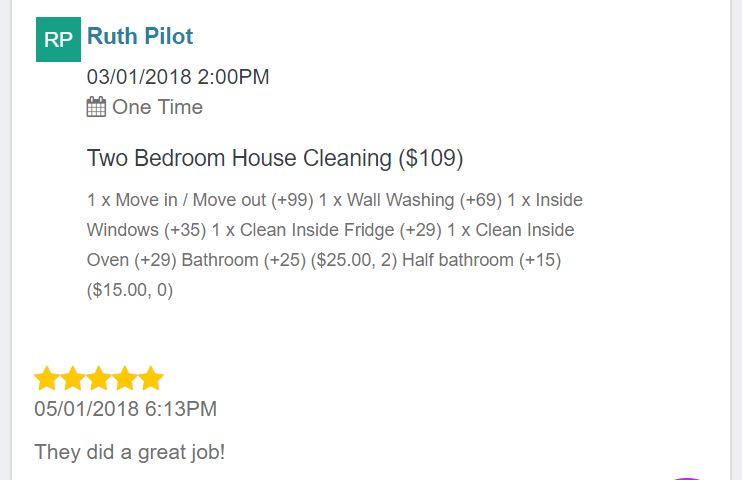The height and width of the screenshot is (480, 742).
Task: Click the calendar icon beside One Time
Action: click(96, 107)
